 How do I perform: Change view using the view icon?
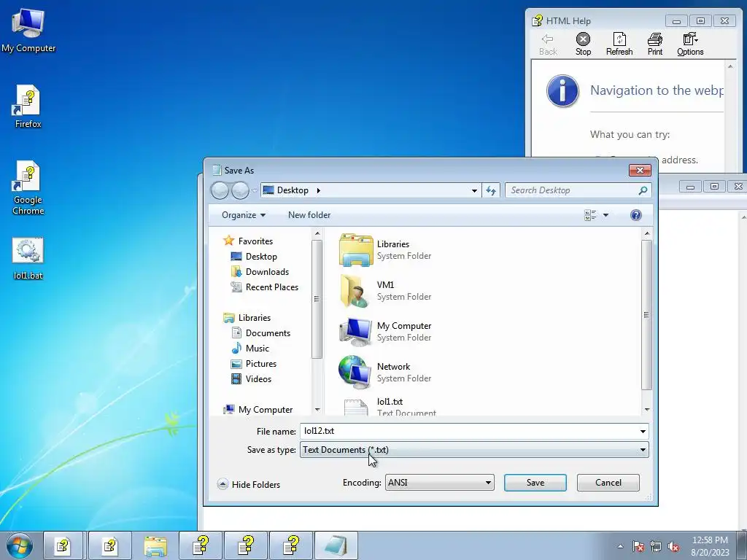pyautogui.click(x=590, y=215)
